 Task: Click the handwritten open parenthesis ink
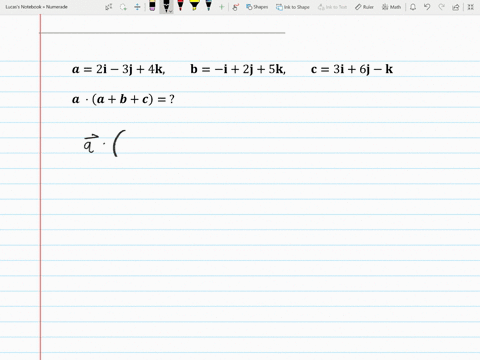point(119,143)
